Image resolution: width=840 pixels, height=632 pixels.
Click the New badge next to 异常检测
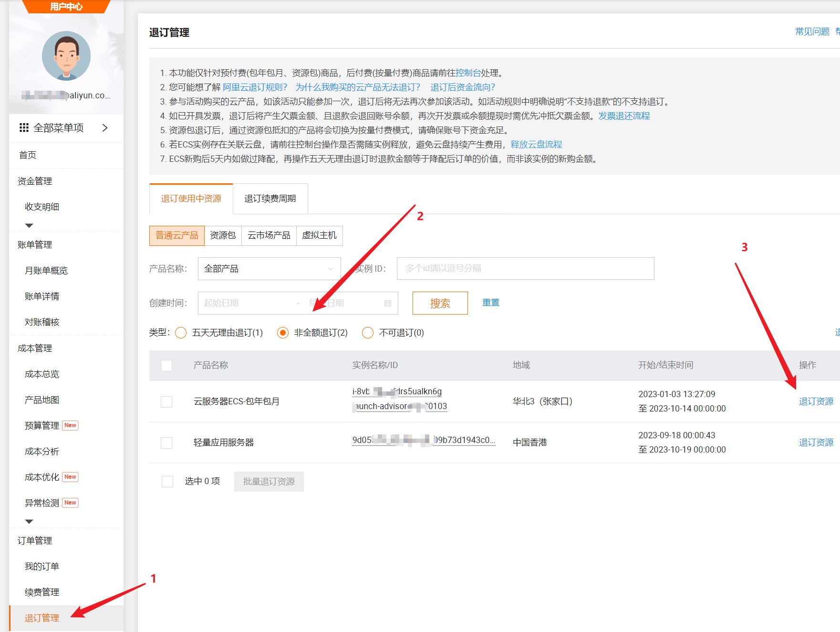pos(70,503)
